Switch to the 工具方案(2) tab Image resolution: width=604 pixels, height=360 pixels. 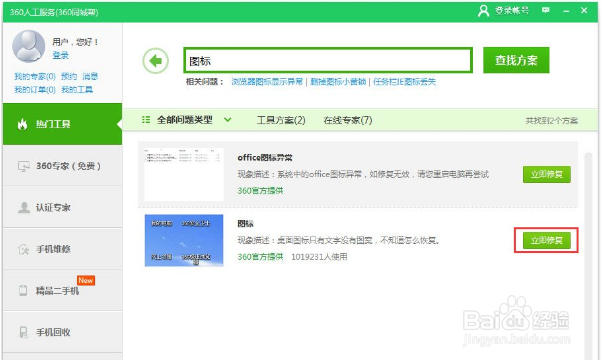point(281,120)
